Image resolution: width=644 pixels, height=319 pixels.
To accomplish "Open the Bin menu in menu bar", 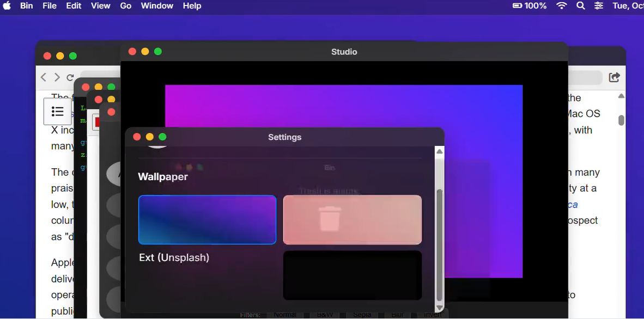I will (x=27, y=6).
